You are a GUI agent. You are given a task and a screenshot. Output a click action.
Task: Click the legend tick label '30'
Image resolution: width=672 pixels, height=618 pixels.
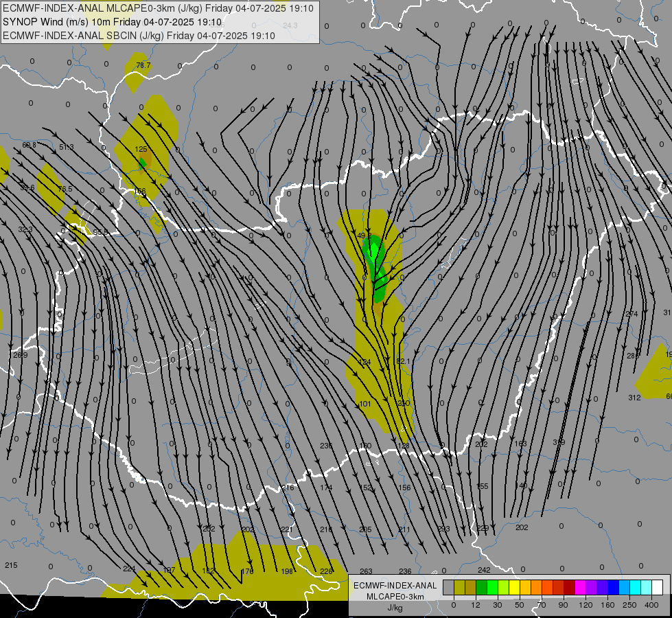[497, 605]
